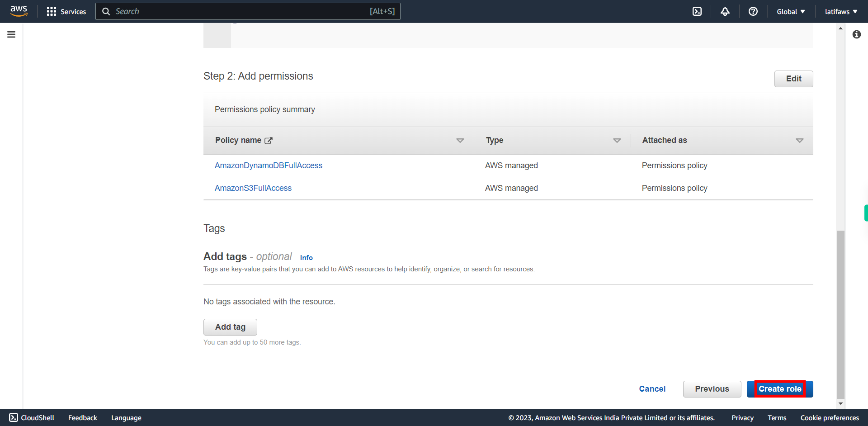Sort by Type column arrow

coord(617,141)
